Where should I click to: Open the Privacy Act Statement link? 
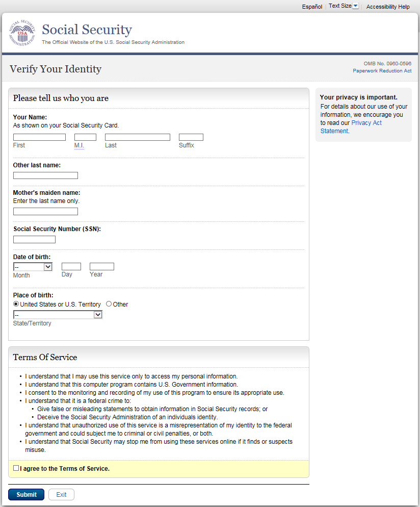pos(351,127)
